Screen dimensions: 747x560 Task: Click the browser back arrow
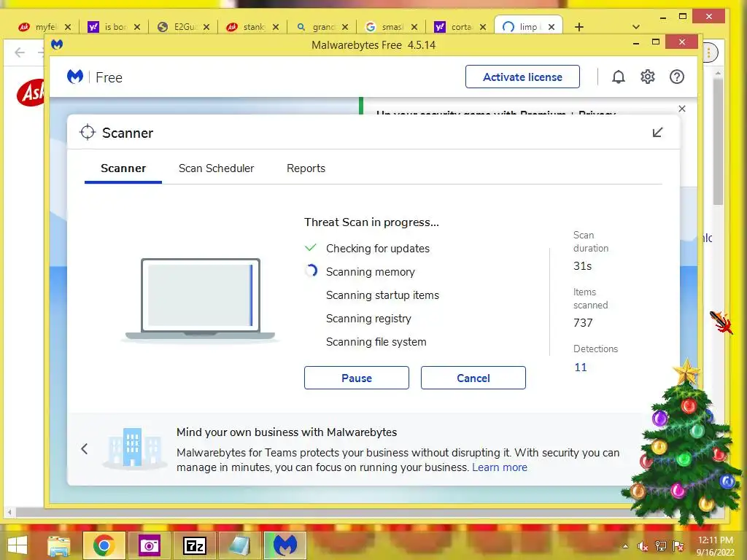[x=20, y=52]
